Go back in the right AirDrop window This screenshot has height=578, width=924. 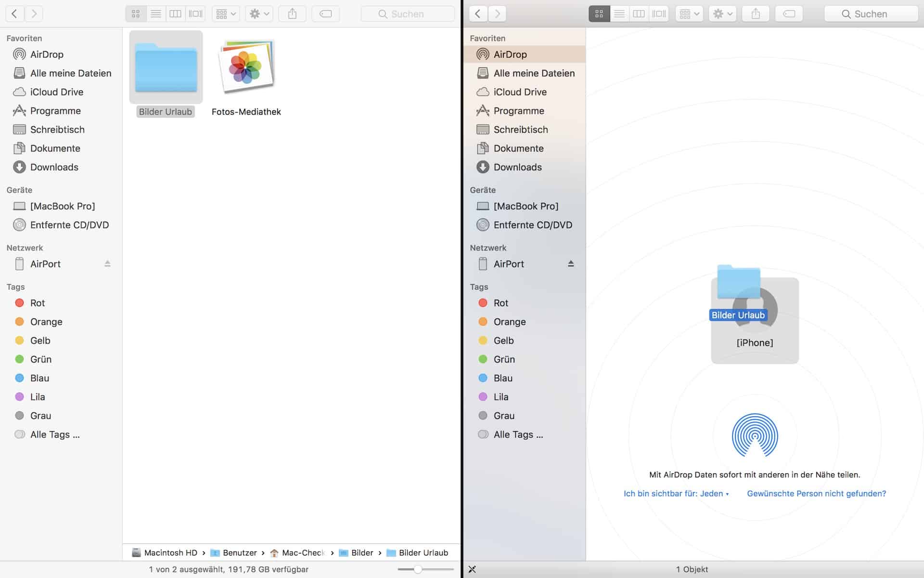pyautogui.click(x=478, y=13)
